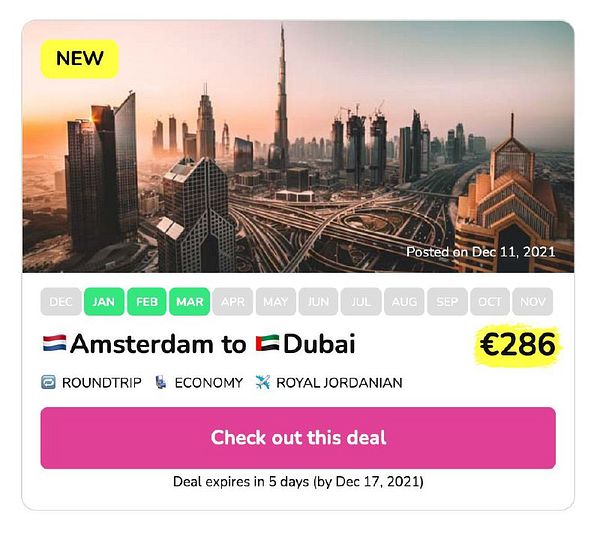Select the JAN month chip
This screenshot has width=600, height=533.
[x=104, y=302]
